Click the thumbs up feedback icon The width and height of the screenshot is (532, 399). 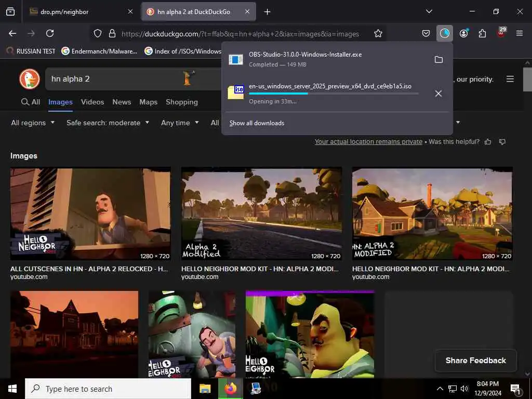coord(488,142)
